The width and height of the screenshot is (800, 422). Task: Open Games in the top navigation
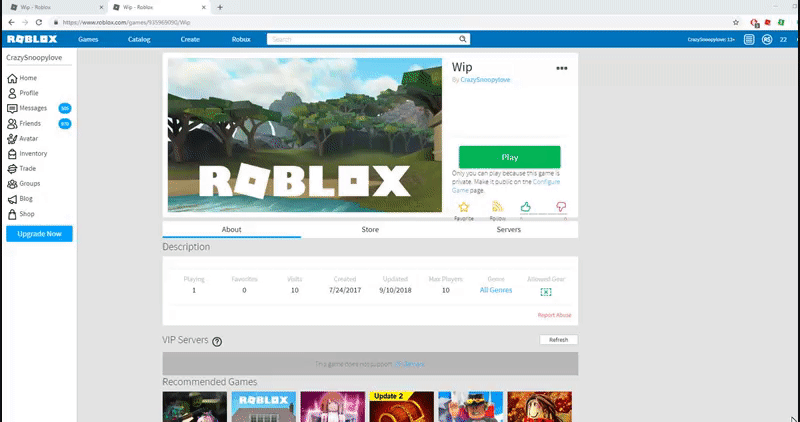[x=88, y=39]
